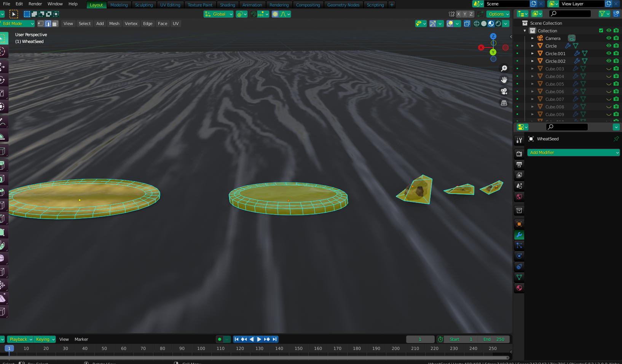The width and height of the screenshot is (622, 364).
Task: Select face select mode icon
Action: [55, 24]
